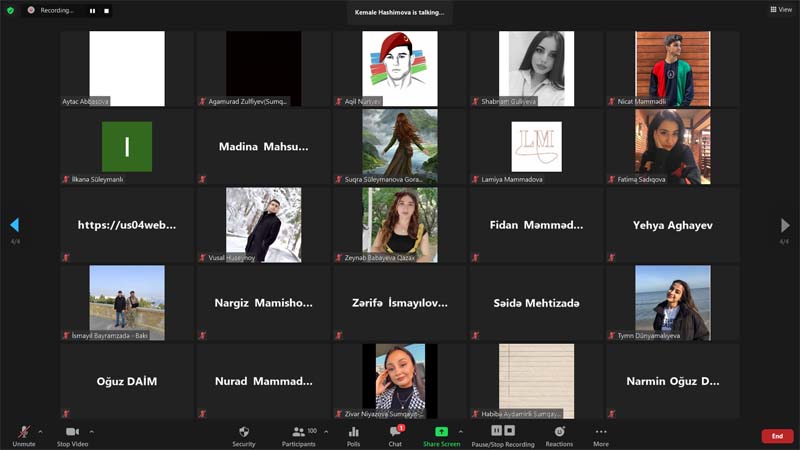Go to next page of participants
800x450 pixels.
pyautogui.click(x=785, y=226)
